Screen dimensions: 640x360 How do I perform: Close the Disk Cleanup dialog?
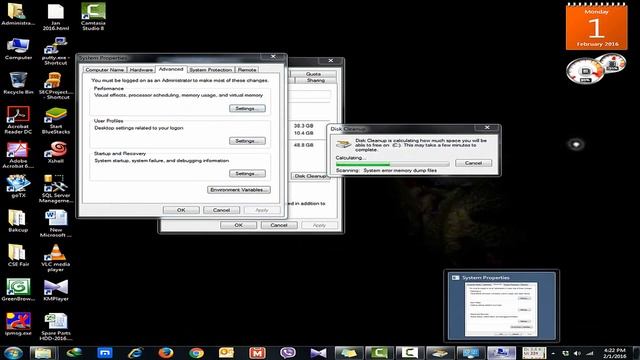coord(487,127)
